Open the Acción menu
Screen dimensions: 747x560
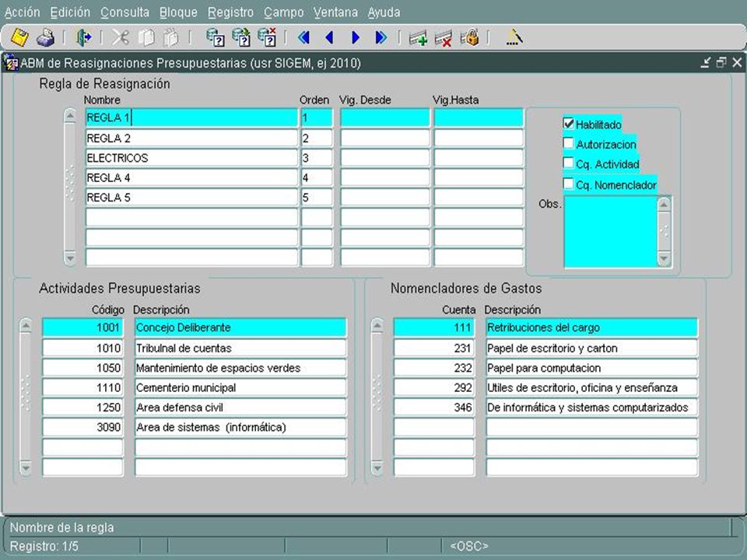(23, 12)
